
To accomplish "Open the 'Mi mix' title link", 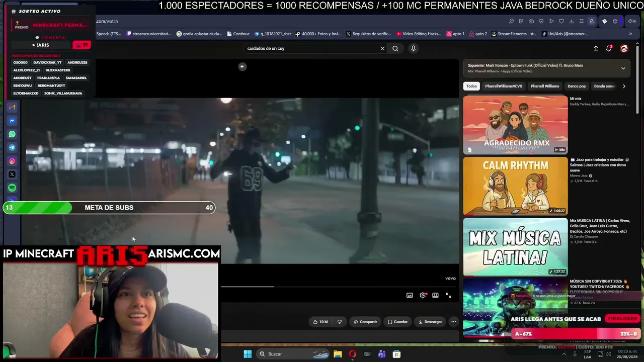I will pos(576,99).
